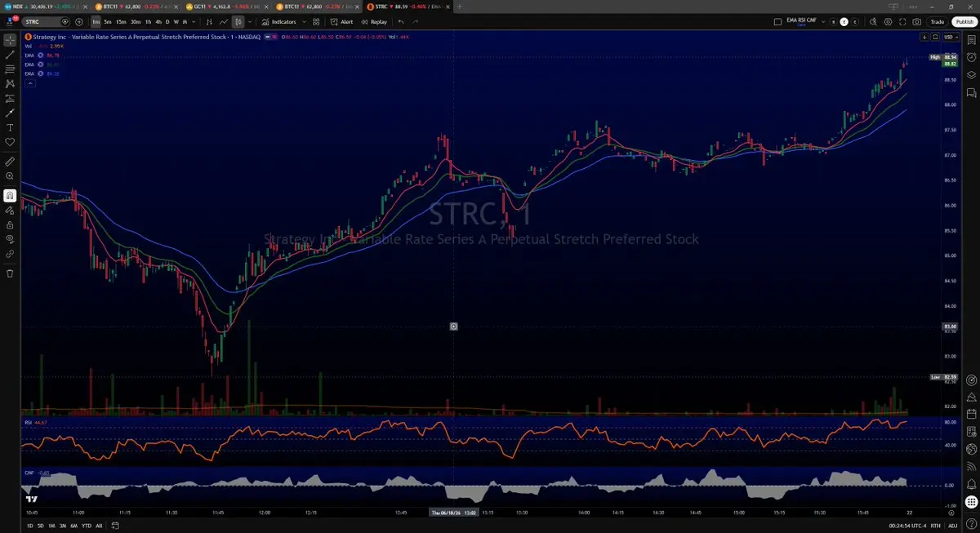980x533 pixels.
Task: Select the brush drawing tool
Action: [x=10, y=113]
